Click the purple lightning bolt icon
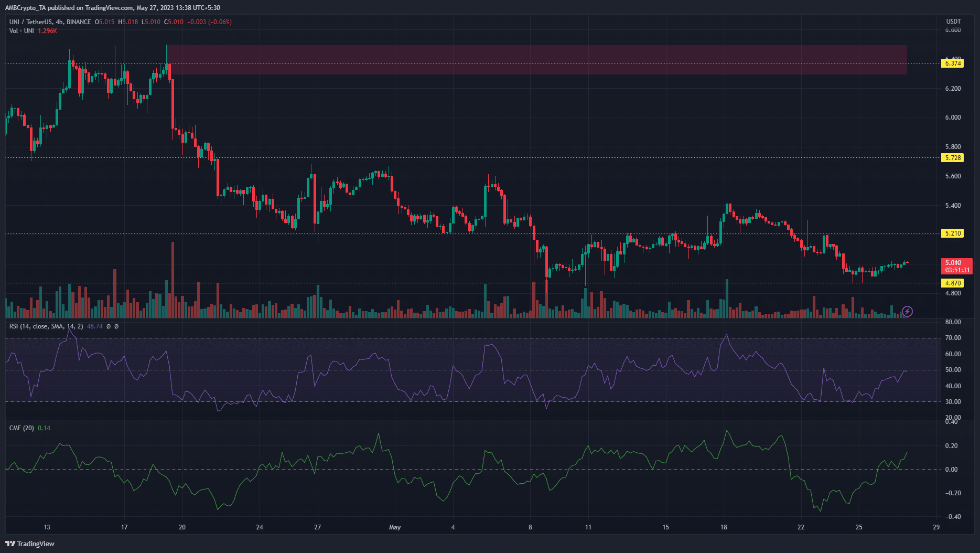The height and width of the screenshot is (553, 980). pos(907,312)
